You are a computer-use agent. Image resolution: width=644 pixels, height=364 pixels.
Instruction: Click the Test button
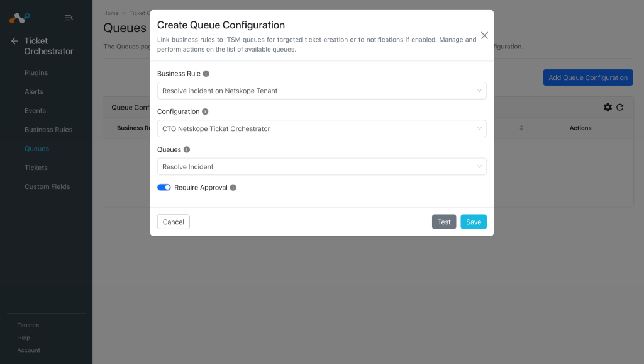(x=444, y=222)
